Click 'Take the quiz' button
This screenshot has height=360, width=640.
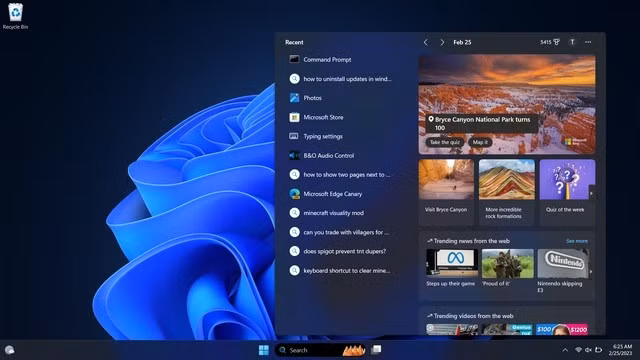click(445, 142)
